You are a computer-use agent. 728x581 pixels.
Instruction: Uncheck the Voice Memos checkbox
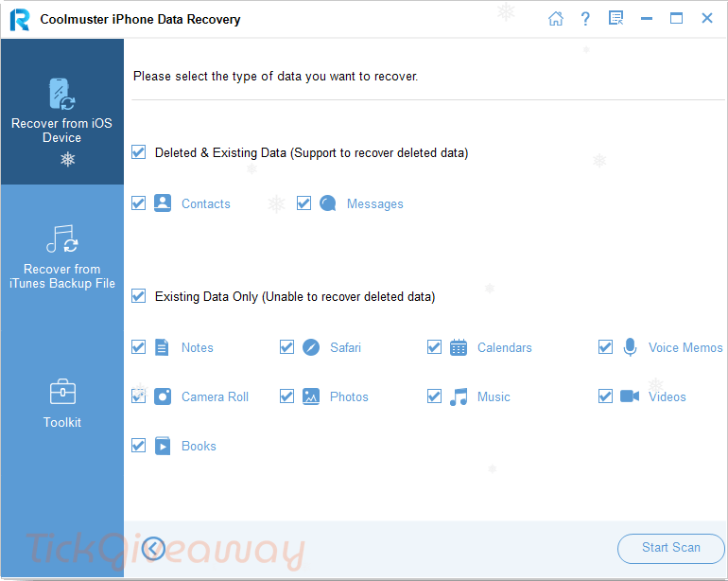tap(605, 347)
